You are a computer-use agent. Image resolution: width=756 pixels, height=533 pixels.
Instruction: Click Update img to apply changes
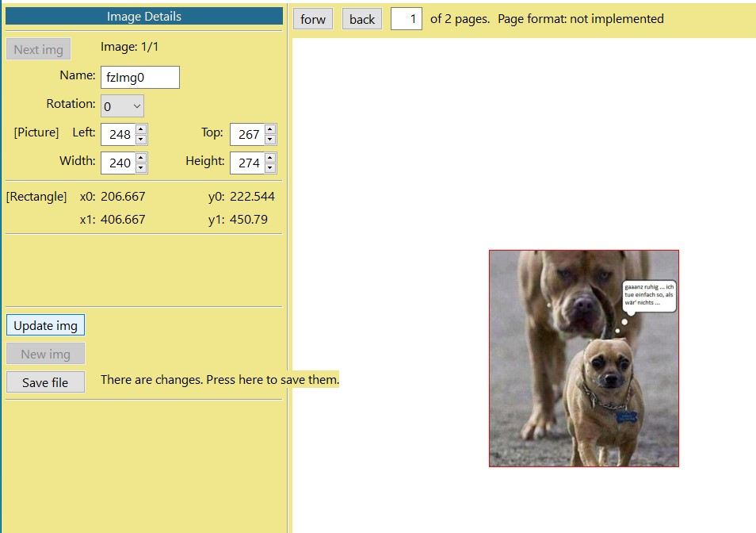(45, 324)
